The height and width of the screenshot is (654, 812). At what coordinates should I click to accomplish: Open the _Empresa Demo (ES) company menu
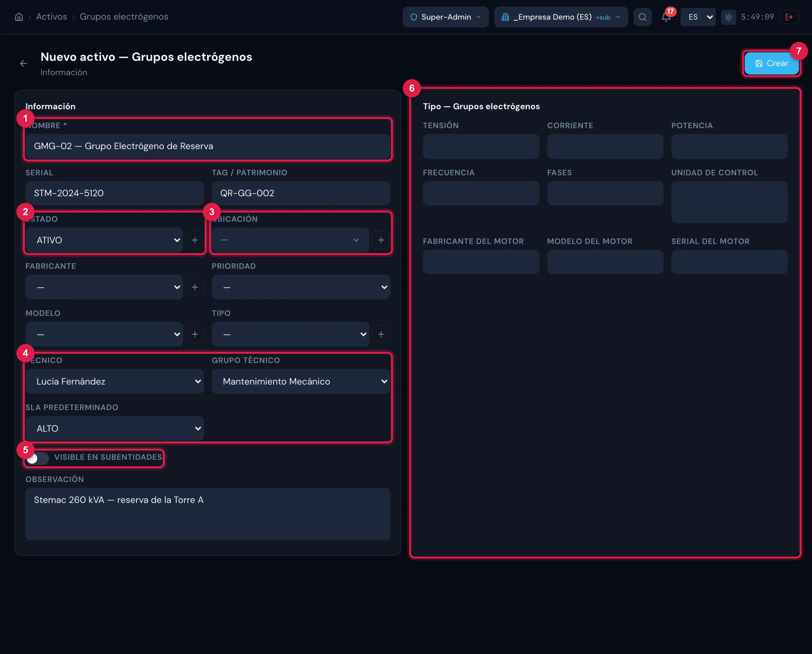point(561,17)
